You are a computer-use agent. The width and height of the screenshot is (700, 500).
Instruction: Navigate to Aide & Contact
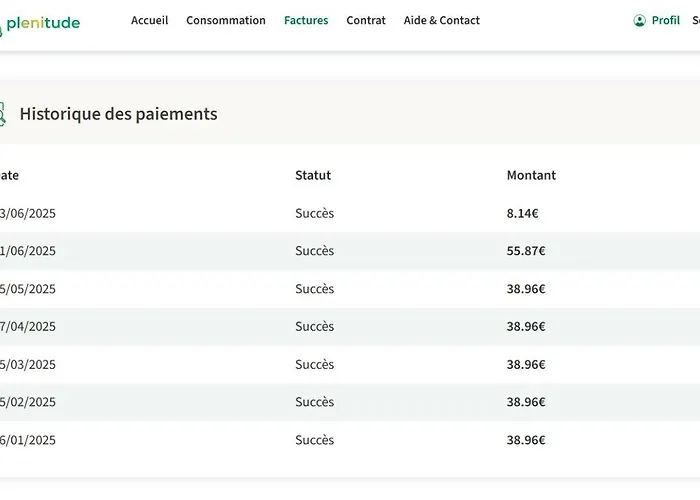point(441,20)
